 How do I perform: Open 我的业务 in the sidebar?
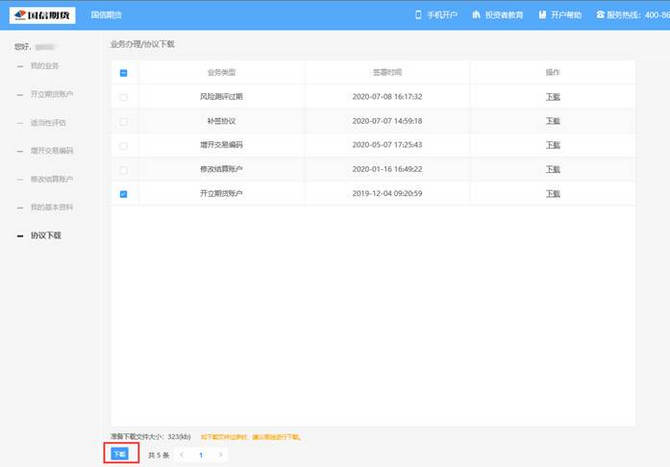click(44, 66)
